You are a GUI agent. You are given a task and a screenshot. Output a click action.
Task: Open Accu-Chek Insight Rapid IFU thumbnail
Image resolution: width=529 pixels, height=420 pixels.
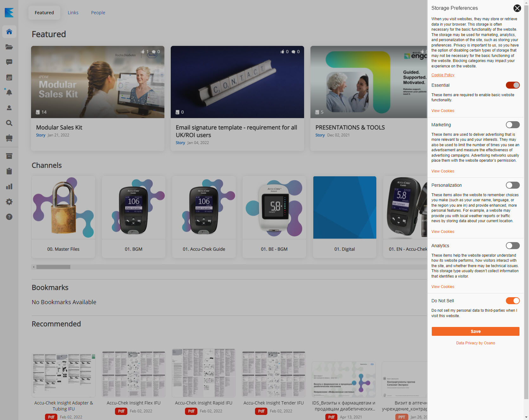204,373
